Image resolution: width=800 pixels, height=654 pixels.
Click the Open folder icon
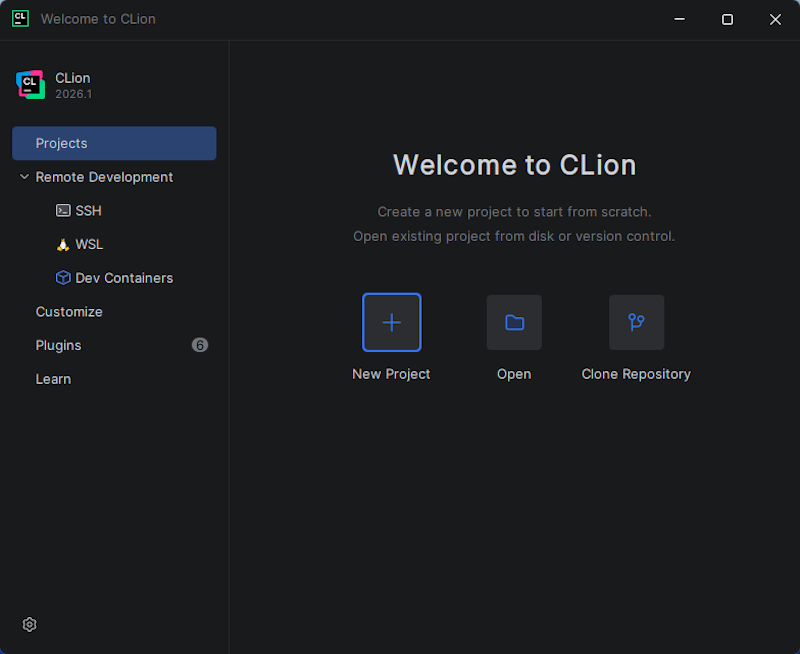coord(514,322)
